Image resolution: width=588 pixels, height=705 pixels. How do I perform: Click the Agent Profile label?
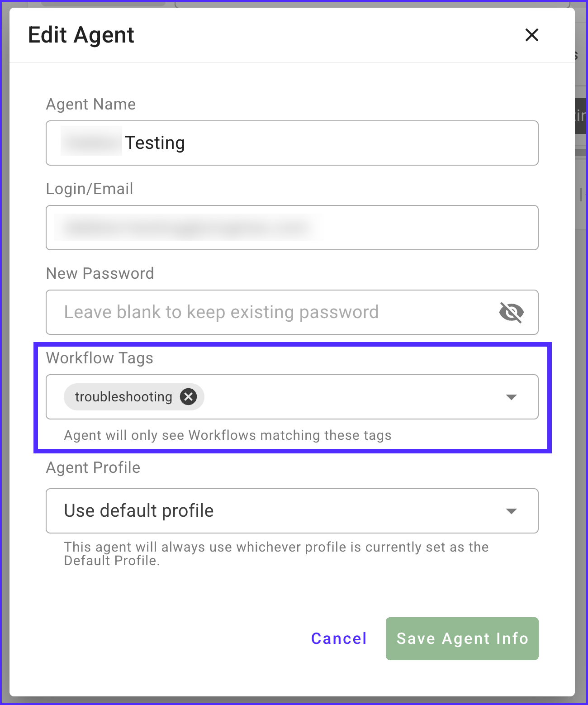point(93,467)
